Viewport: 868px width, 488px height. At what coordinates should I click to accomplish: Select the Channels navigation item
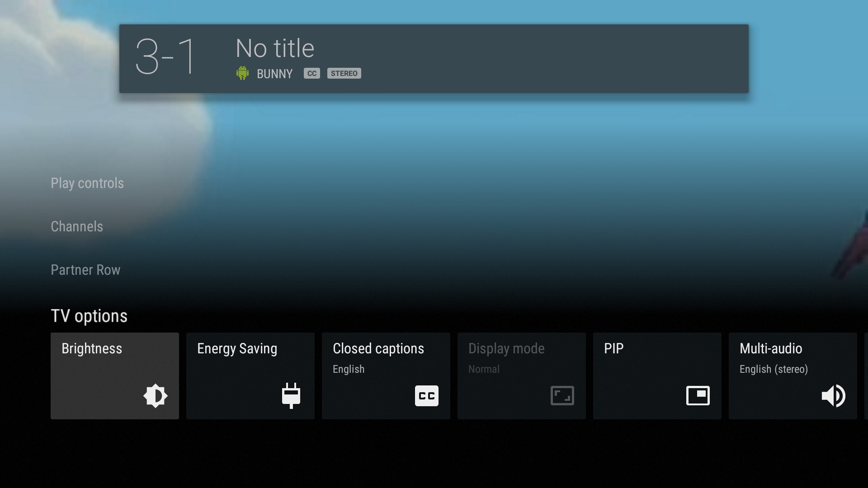click(76, 226)
